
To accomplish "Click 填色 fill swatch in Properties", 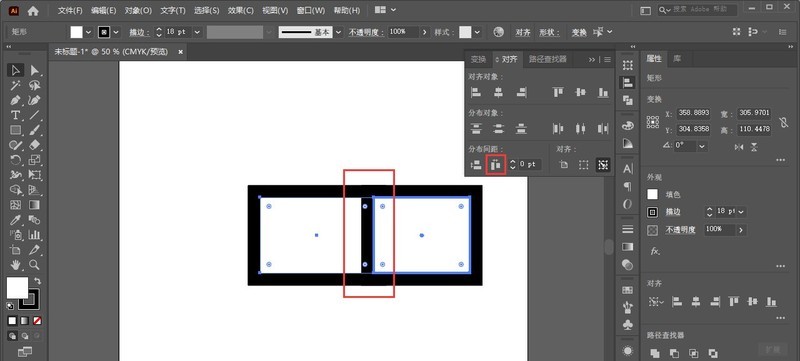I will point(653,194).
